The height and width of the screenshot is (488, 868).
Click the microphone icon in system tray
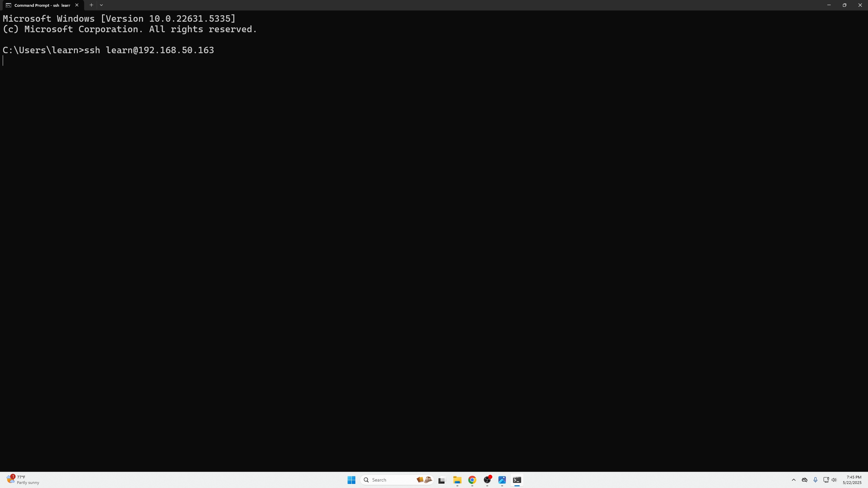tap(815, 480)
